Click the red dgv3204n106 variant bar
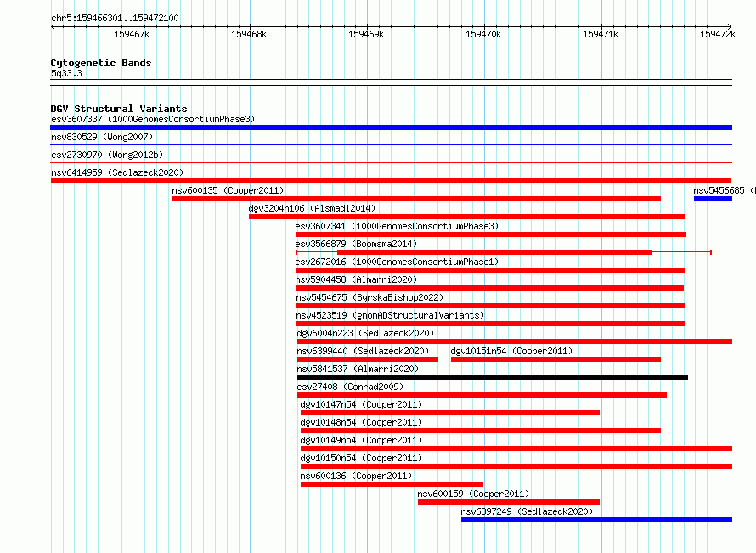This screenshot has height=553, width=756. pos(466,217)
